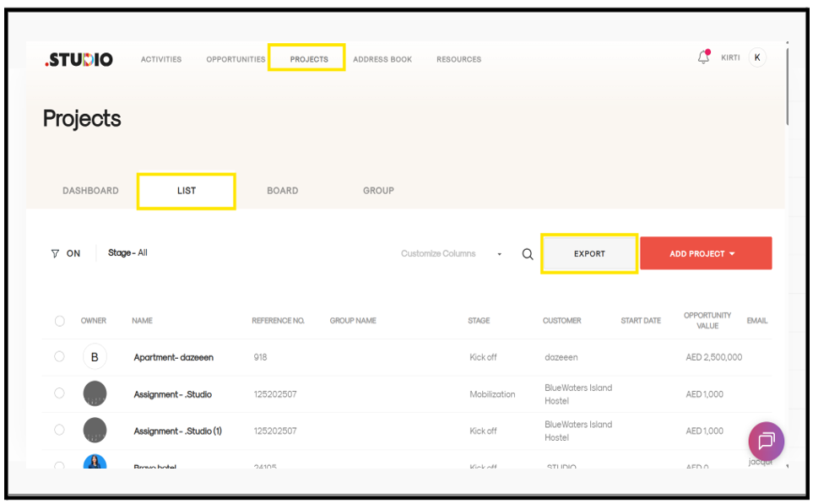813x504 pixels.
Task: Click the Export button
Action: [x=589, y=253]
